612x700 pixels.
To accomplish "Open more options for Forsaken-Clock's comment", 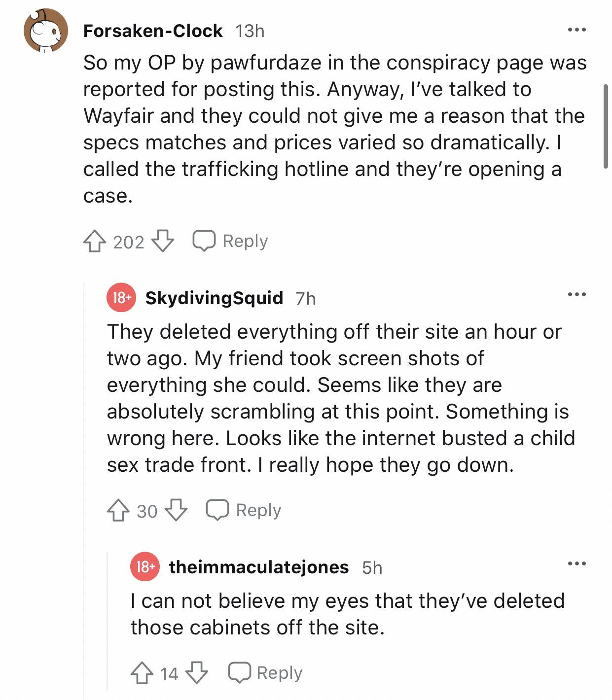I will [x=576, y=30].
